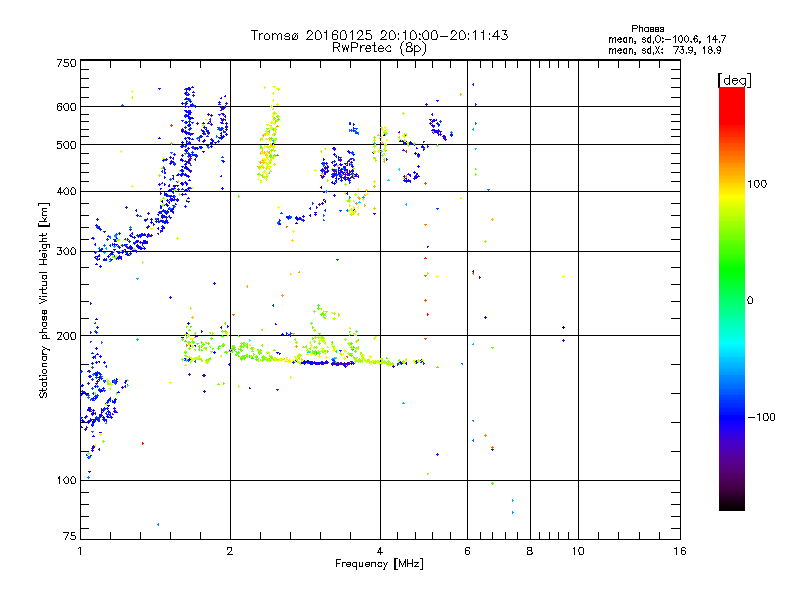Click the 'Phases' heading above the statistics
The height and width of the screenshot is (600, 800).
647,29
